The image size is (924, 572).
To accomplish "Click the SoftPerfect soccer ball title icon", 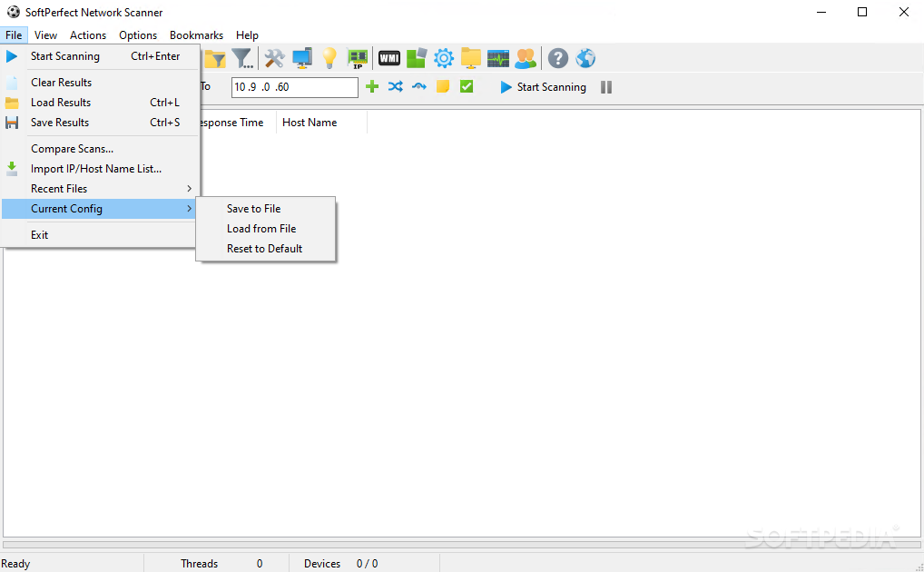I will pyautogui.click(x=13, y=12).
